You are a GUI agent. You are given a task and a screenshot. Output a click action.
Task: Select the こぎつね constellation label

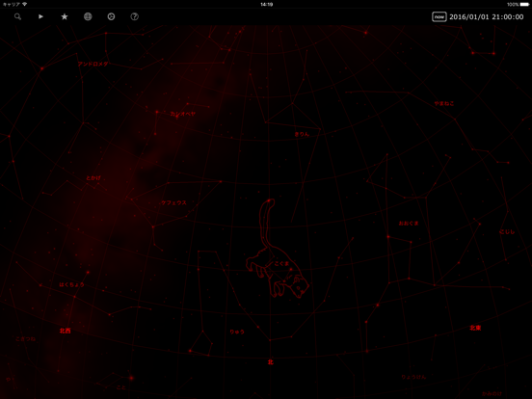pyautogui.click(x=25, y=339)
